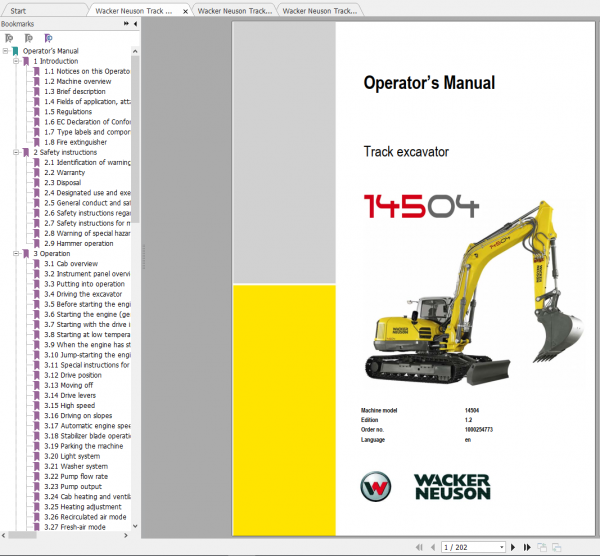The image size is (600, 556).
Task: Collapse the Operator's Manual root node
Action: click(x=5, y=51)
